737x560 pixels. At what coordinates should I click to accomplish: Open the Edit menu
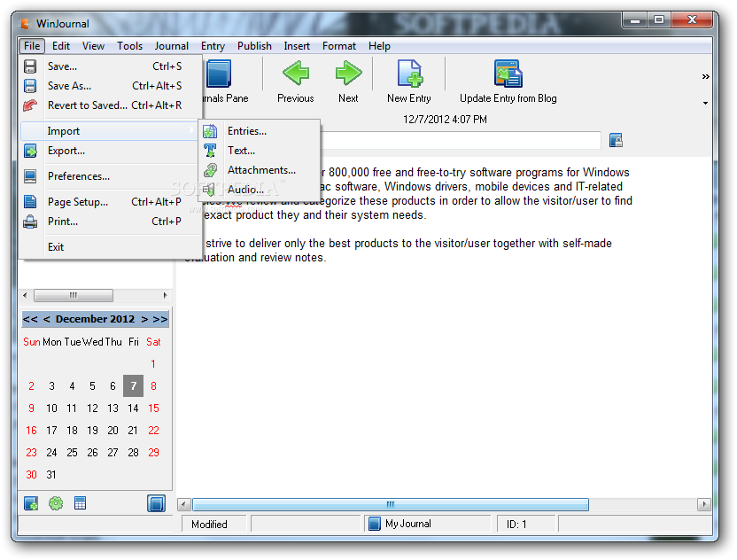(x=61, y=46)
